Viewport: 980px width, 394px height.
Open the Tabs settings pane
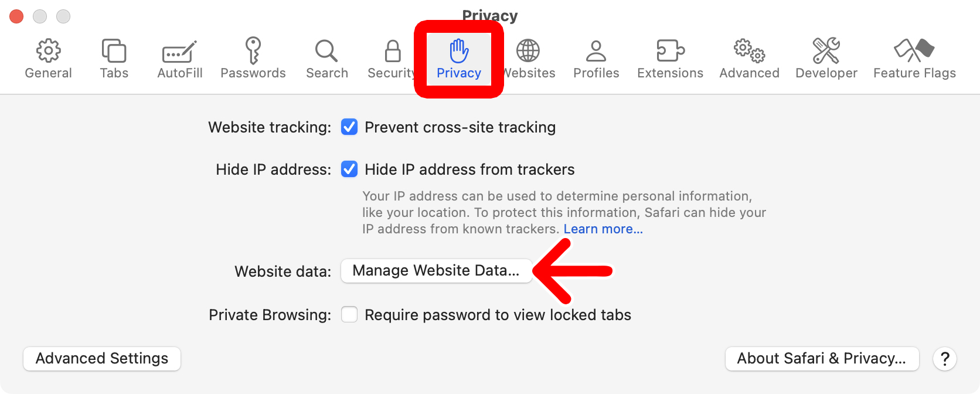114,57
